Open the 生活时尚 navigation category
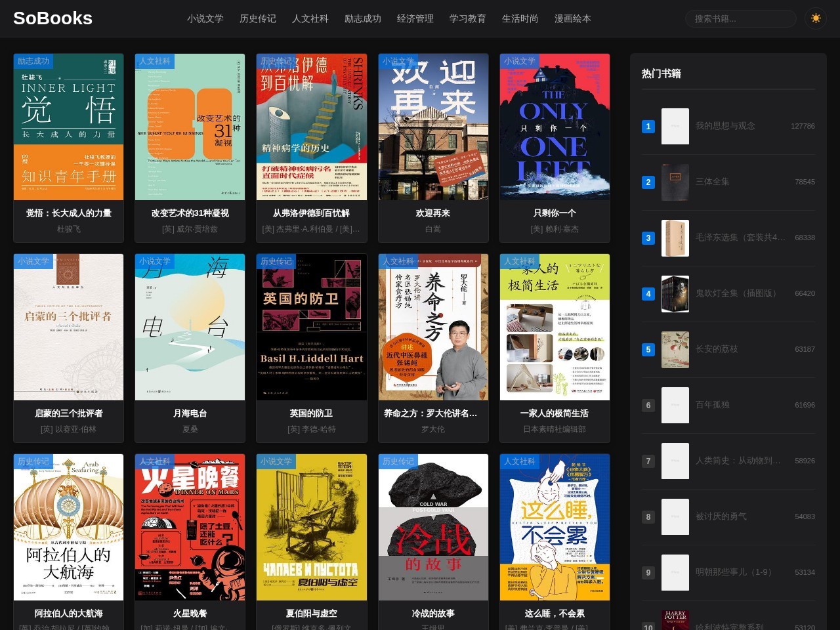 click(520, 18)
